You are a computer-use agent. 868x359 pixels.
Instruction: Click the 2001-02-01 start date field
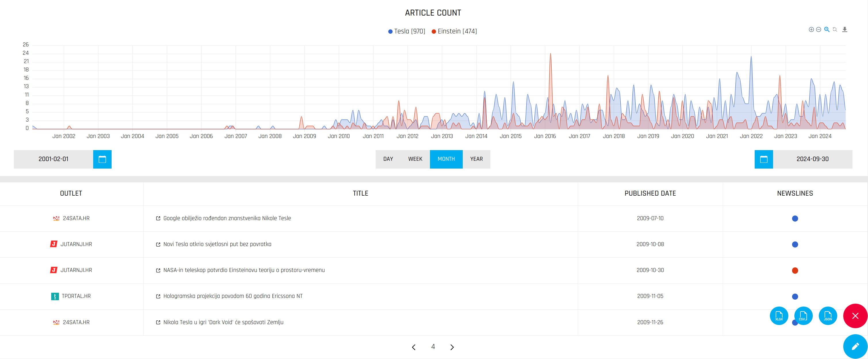[x=53, y=159]
